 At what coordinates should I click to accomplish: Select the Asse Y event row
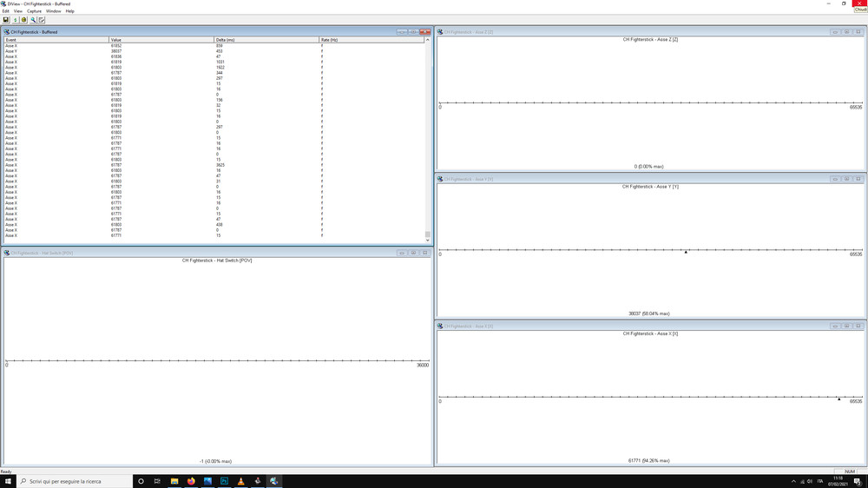214,51
